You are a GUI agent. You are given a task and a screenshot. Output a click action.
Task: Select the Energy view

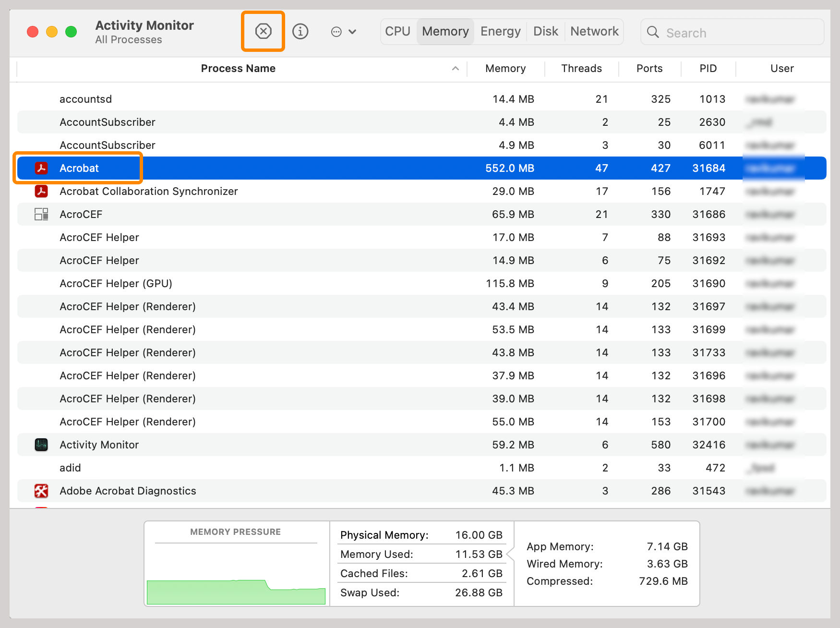click(x=500, y=31)
